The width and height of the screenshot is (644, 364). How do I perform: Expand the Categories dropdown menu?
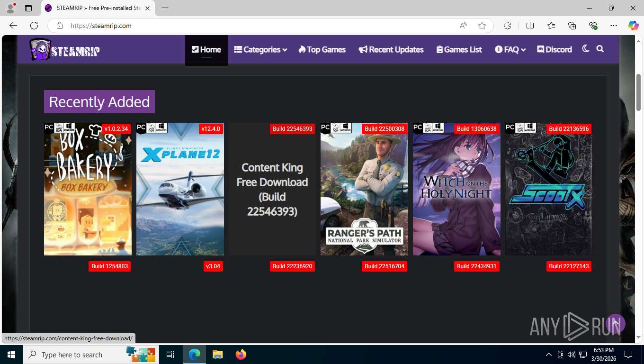pyautogui.click(x=260, y=50)
